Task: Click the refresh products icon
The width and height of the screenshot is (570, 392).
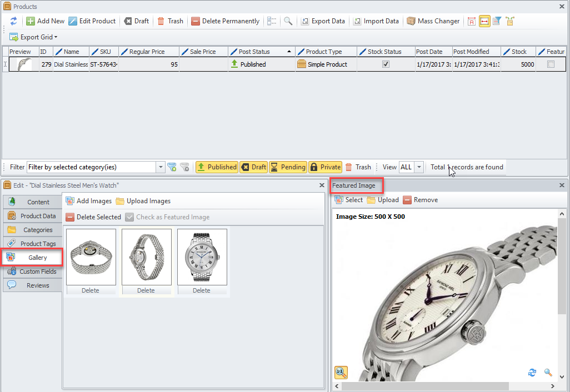Action: [13, 21]
